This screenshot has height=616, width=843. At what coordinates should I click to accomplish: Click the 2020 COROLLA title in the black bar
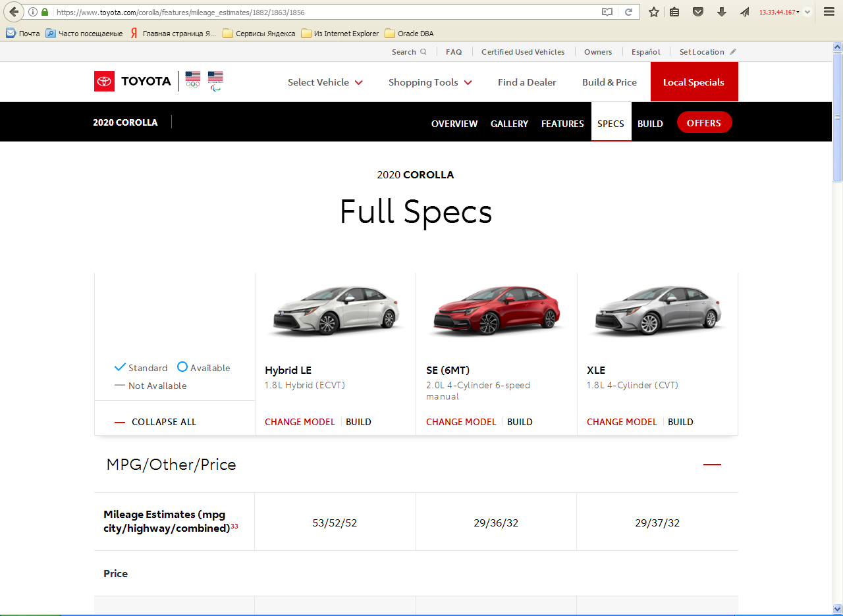(x=125, y=122)
